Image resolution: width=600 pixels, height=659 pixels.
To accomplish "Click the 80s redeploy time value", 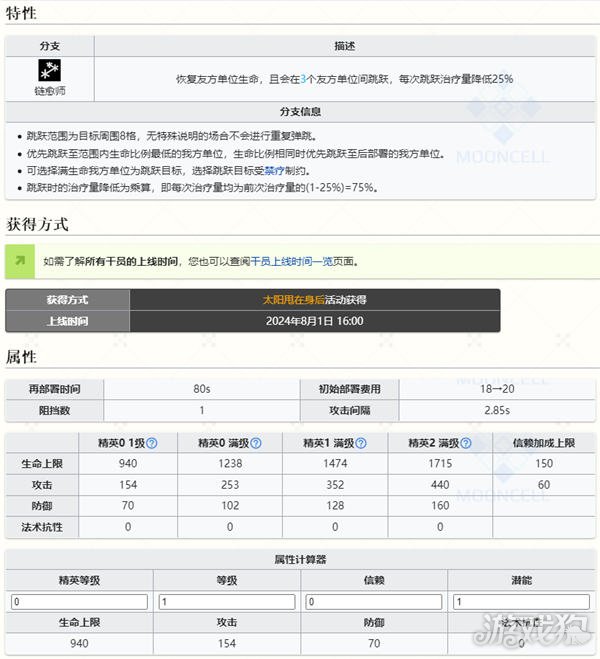I will pyautogui.click(x=202, y=389).
